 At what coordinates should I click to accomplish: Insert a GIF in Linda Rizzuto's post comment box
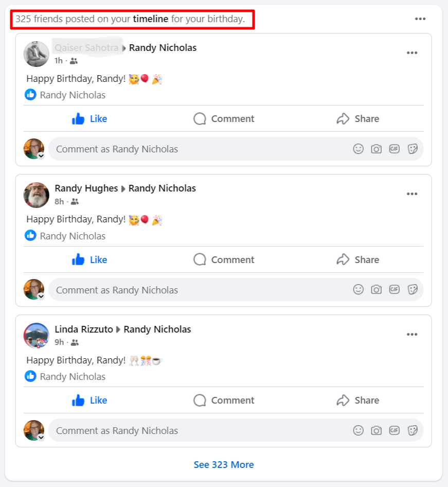tap(394, 430)
